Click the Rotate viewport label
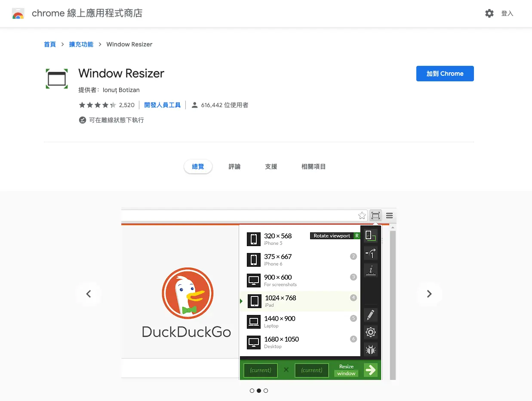 click(x=332, y=236)
